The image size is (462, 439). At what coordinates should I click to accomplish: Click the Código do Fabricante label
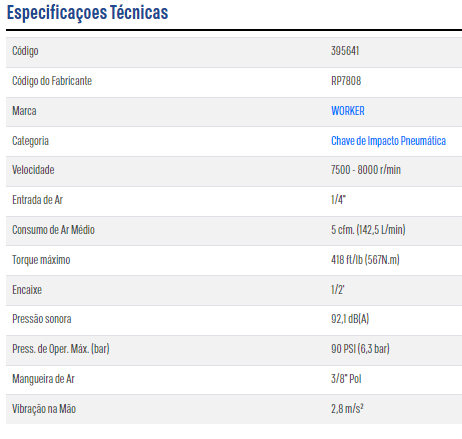point(52,81)
